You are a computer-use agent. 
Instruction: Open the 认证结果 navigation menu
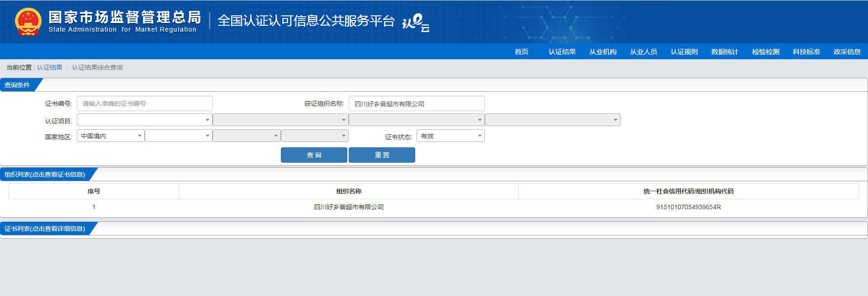tap(562, 52)
